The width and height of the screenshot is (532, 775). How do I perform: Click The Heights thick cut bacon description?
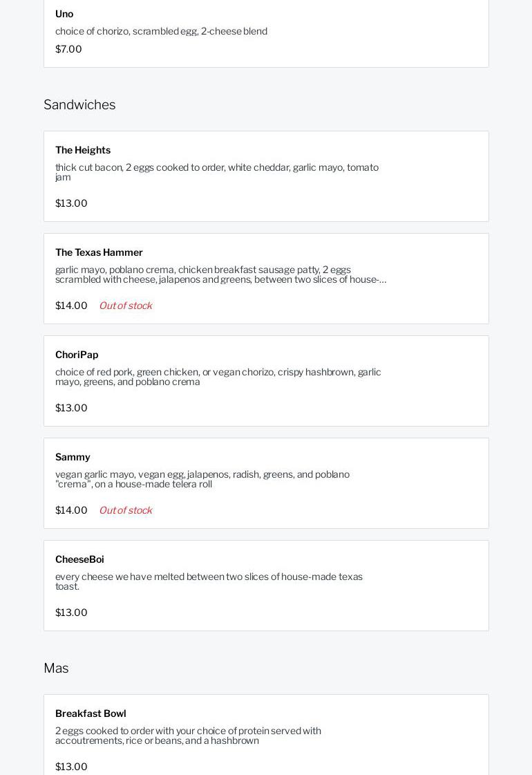216,172
